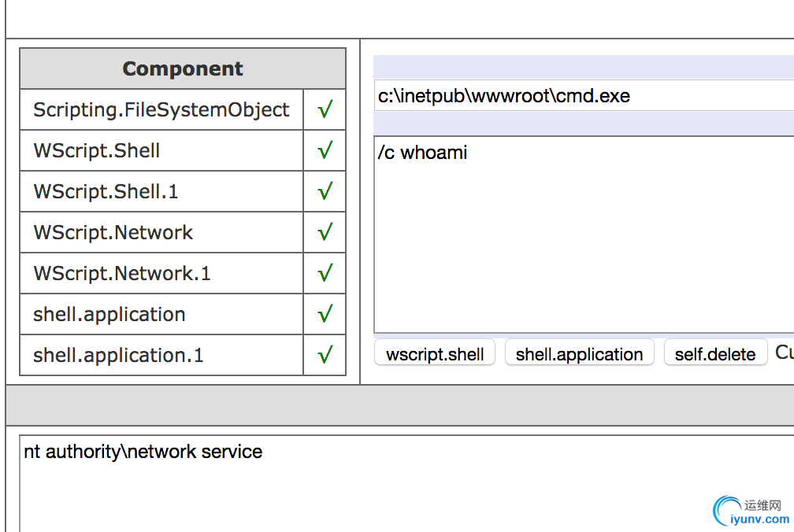Click the WScript.Network.1 status checkmark
The width and height of the screenshot is (794, 532).
[325, 273]
